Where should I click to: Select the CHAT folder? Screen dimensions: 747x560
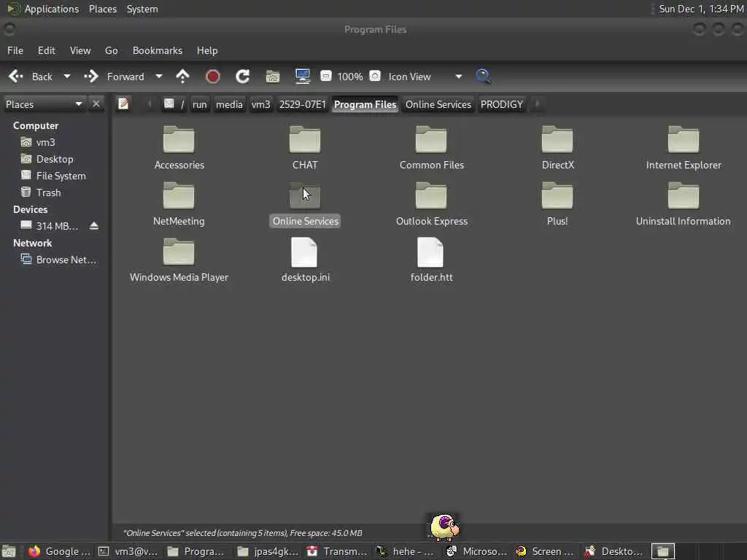[305, 148]
